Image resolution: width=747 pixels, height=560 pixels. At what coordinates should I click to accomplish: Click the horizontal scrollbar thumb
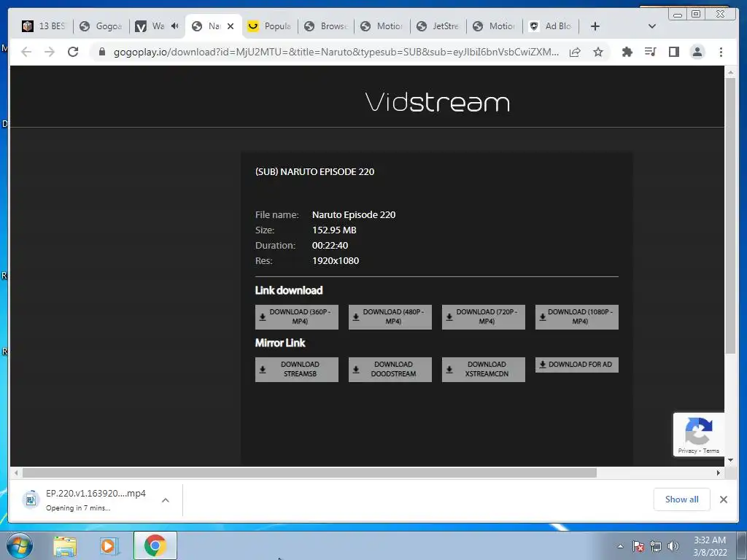click(x=309, y=472)
